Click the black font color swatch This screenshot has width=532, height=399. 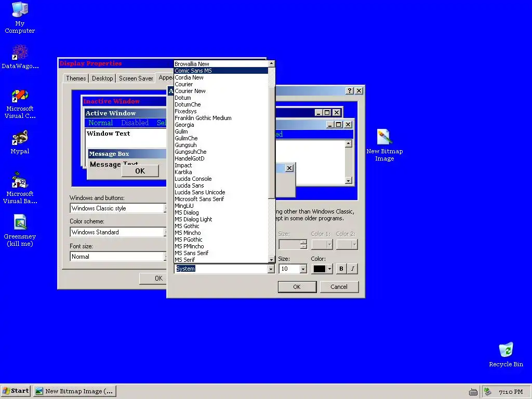coord(320,269)
